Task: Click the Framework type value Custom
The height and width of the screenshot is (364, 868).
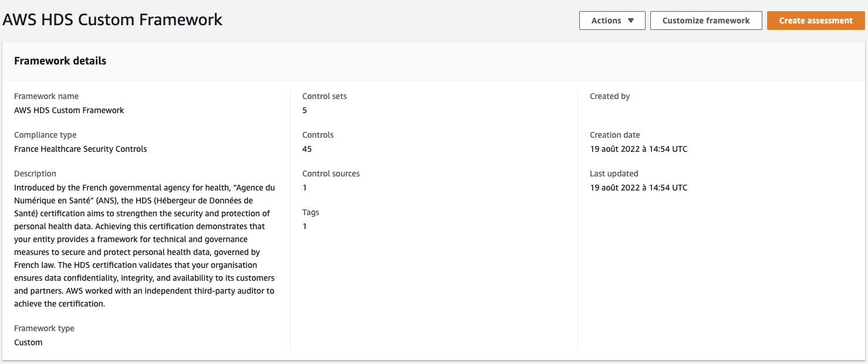Action: (28, 342)
